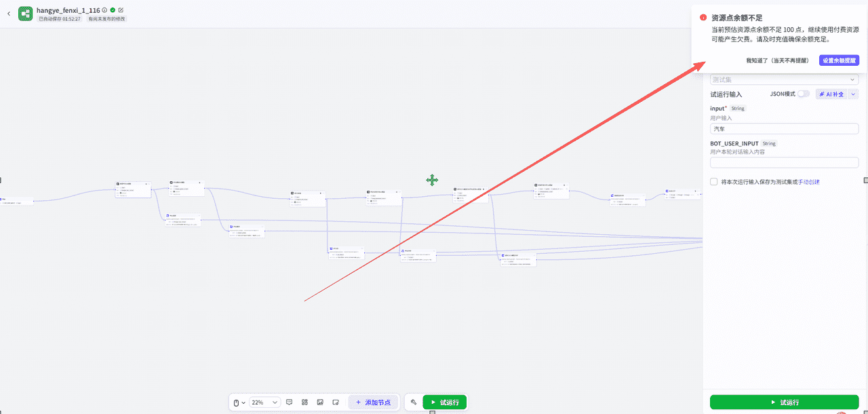Open the 22% zoom level dropdown
868x414 pixels.
264,402
